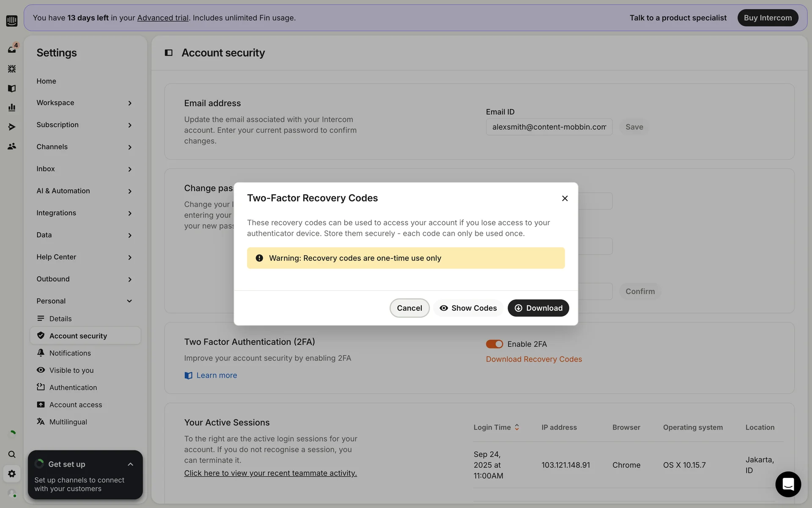Download the recovery codes
Screen dimensions: 812x508
coord(538,308)
